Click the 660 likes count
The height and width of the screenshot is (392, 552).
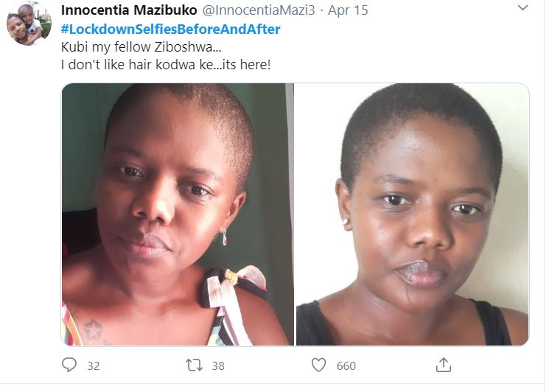[346, 366]
